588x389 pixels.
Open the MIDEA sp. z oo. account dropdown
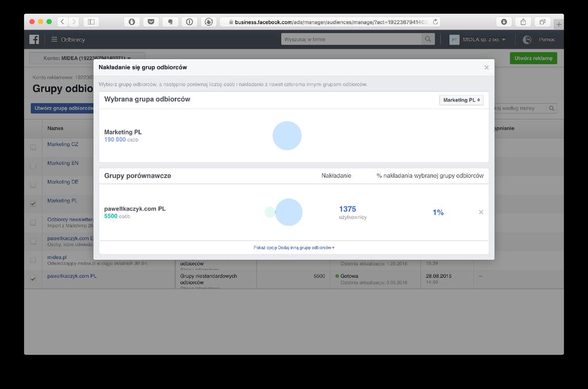484,40
